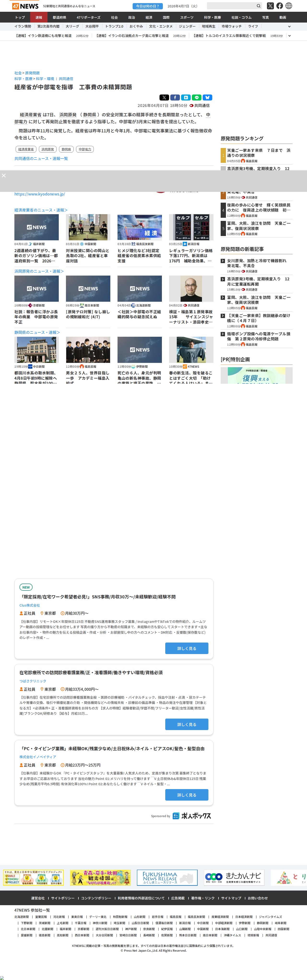The height and width of the screenshot is (980, 307).
Task: Open 高浜原発3号機 new article link
Action: pos(258,282)
